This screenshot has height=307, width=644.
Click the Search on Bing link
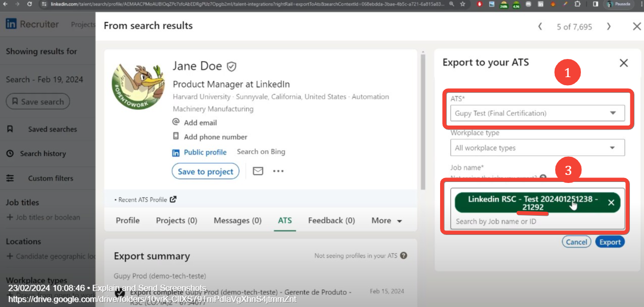click(261, 152)
